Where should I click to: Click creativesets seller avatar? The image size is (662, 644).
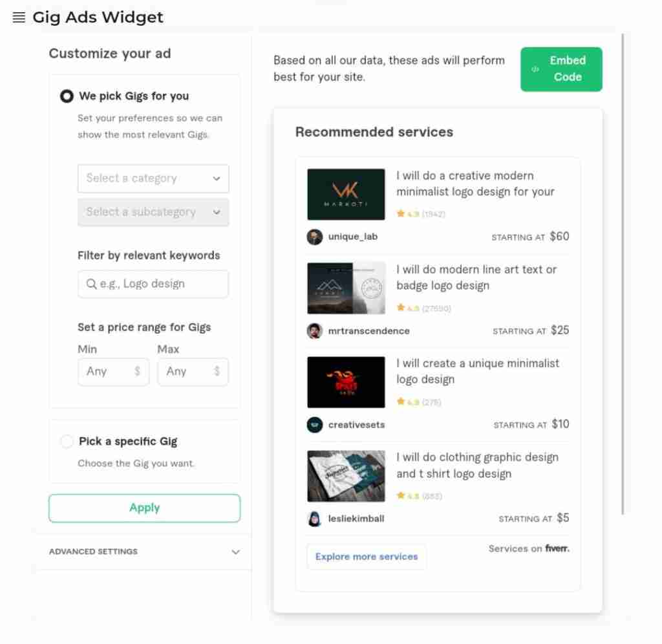(315, 425)
